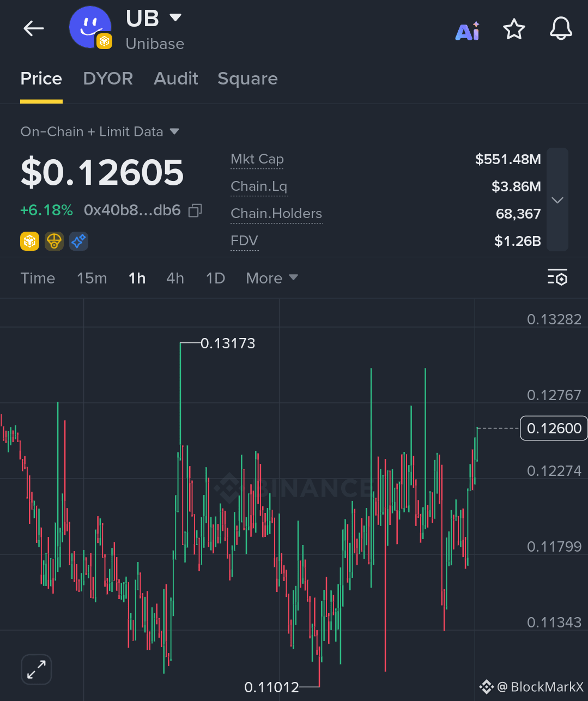The image size is (588, 701).
Task: Switch to the Price tab
Action: coord(41,78)
